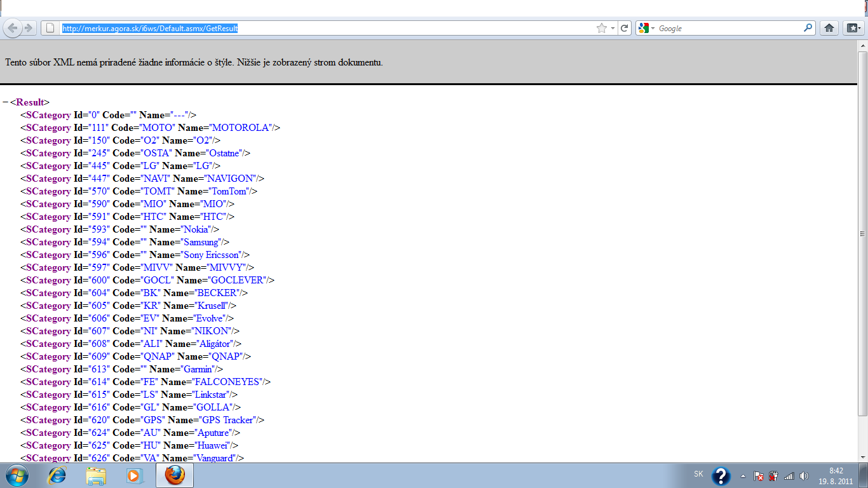The height and width of the screenshot is (488, 868).
Task: Switch to the Firefox taskbar button
Action: tap(175, 475)
